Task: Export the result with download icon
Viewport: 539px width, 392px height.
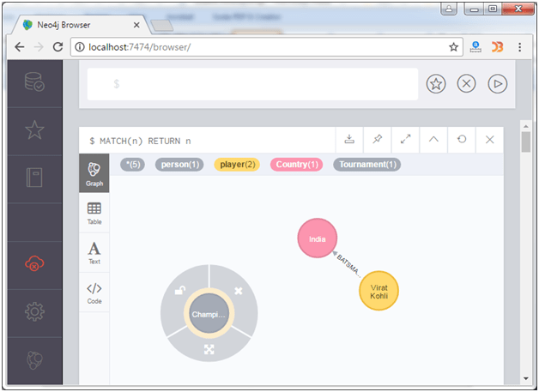Action: coord(349,140)
